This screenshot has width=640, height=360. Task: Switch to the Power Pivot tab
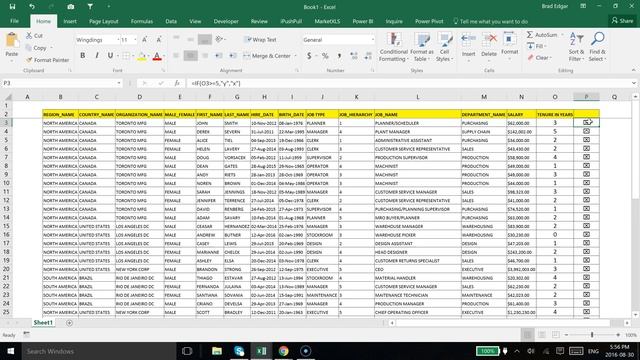click(429, 21)
